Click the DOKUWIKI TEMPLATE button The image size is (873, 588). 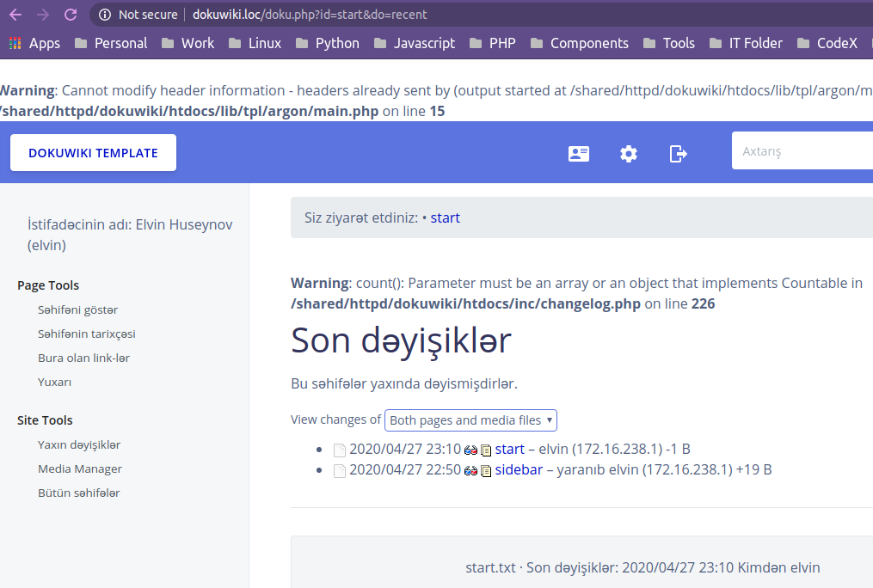tap(93, 152)
